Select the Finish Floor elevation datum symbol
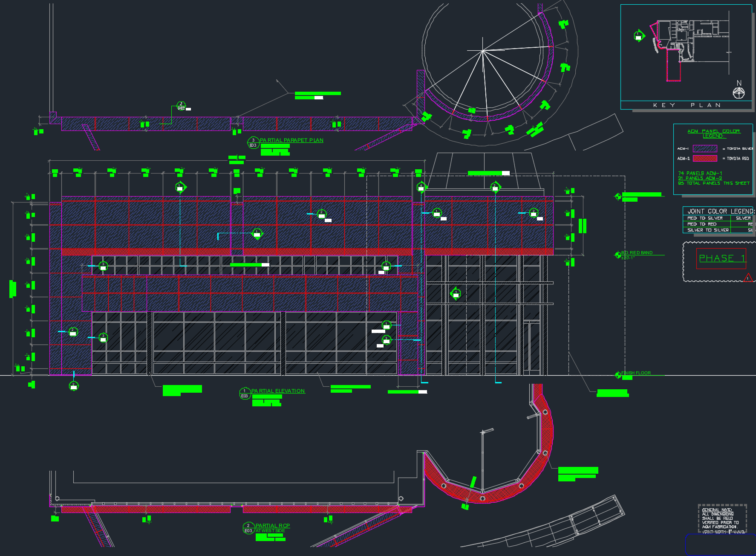756x556 pixels. (x=617, y=375)
